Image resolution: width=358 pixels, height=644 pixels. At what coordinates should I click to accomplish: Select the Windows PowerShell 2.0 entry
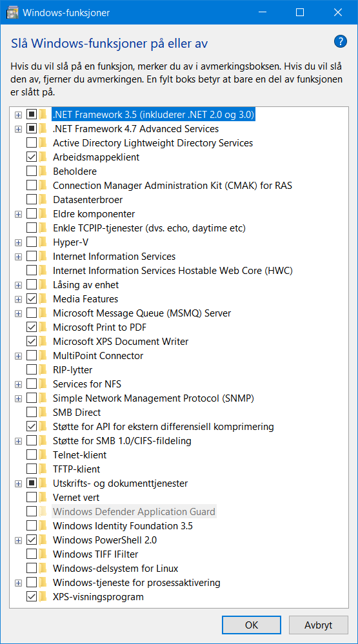104,540
